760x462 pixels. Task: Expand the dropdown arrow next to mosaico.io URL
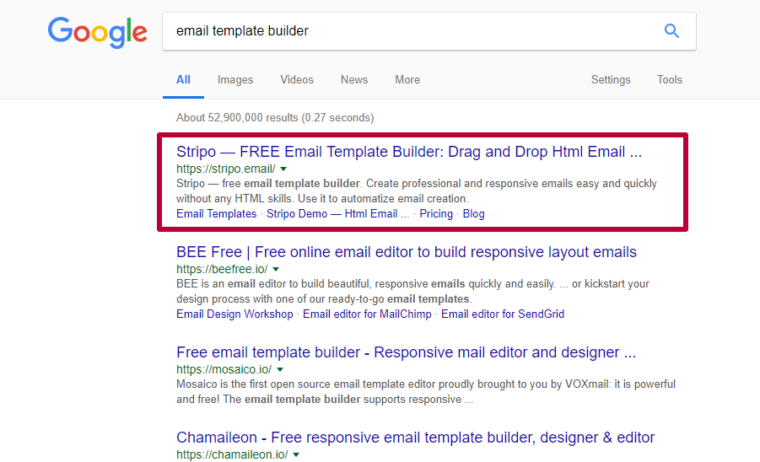[280, 370]
